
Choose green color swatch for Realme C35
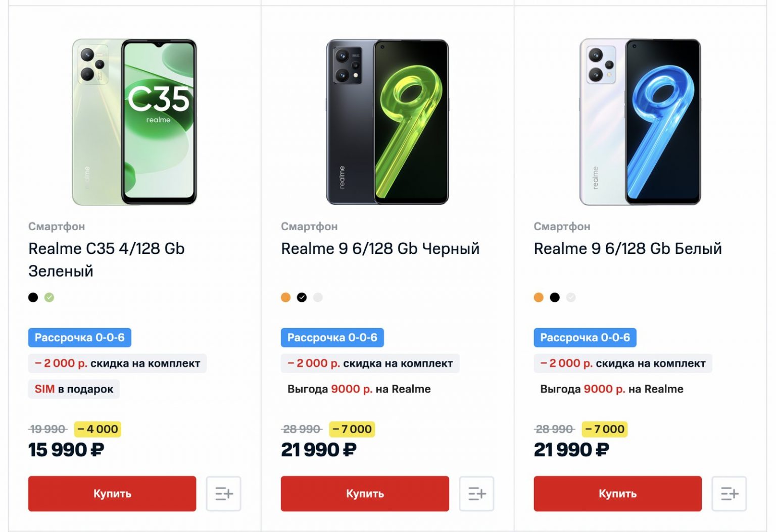49,297
